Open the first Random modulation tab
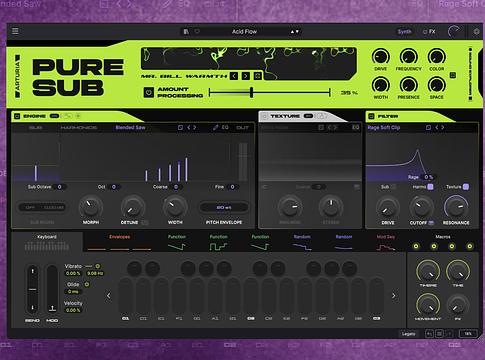This screenshot has width=485, height=360. coord(302,242)
